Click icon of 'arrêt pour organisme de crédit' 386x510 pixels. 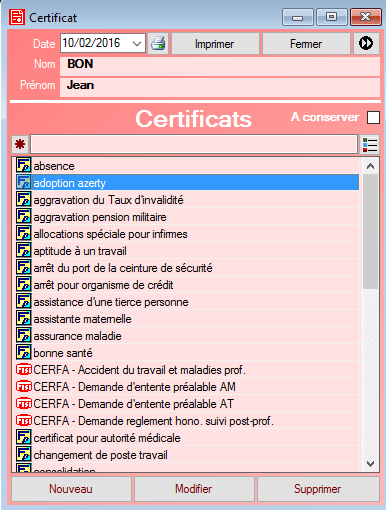point(23,284)
